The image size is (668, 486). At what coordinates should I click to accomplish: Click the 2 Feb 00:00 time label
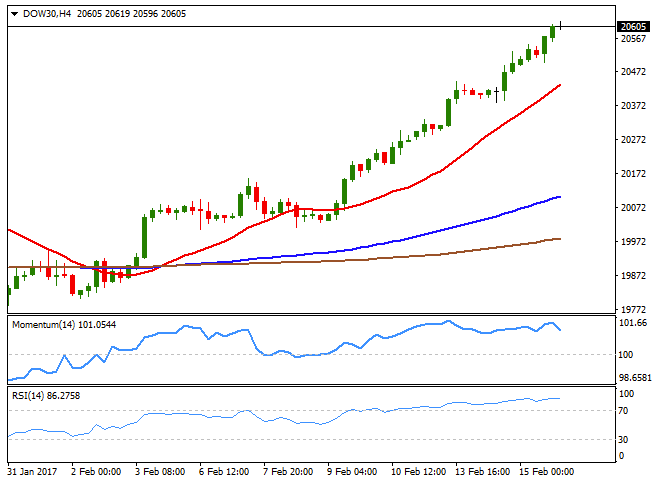pyautogui.click(x=96, y=472)
